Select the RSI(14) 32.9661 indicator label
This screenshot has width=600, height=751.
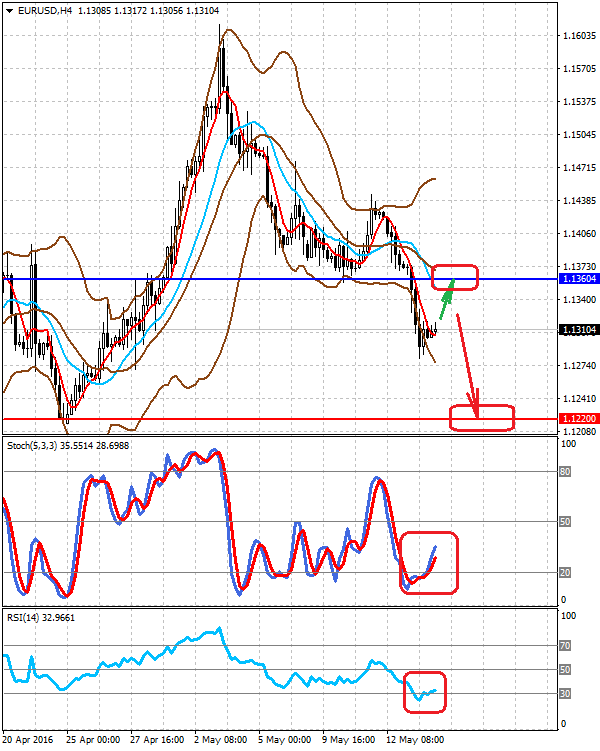pyautogui.click(x=41, y=617)
